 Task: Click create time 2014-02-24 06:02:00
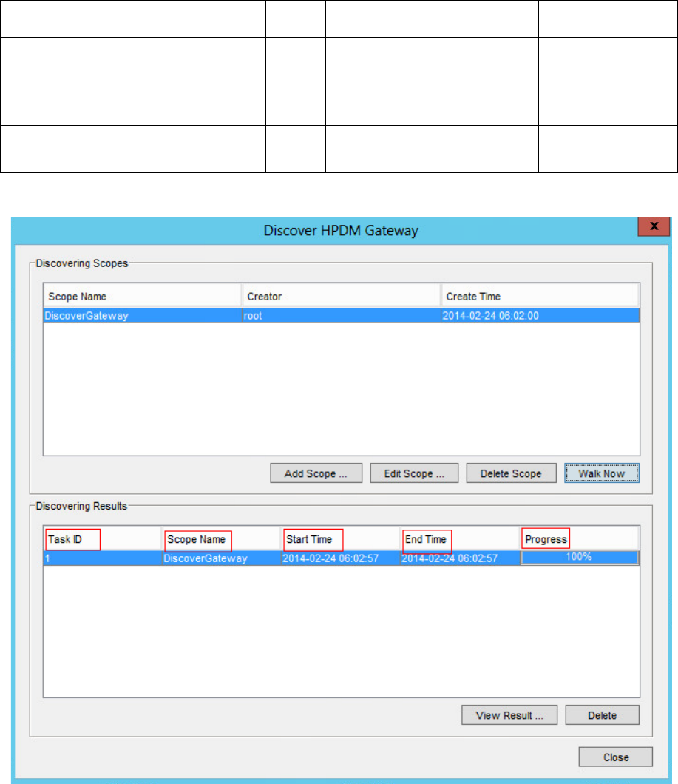coord(540,316)
